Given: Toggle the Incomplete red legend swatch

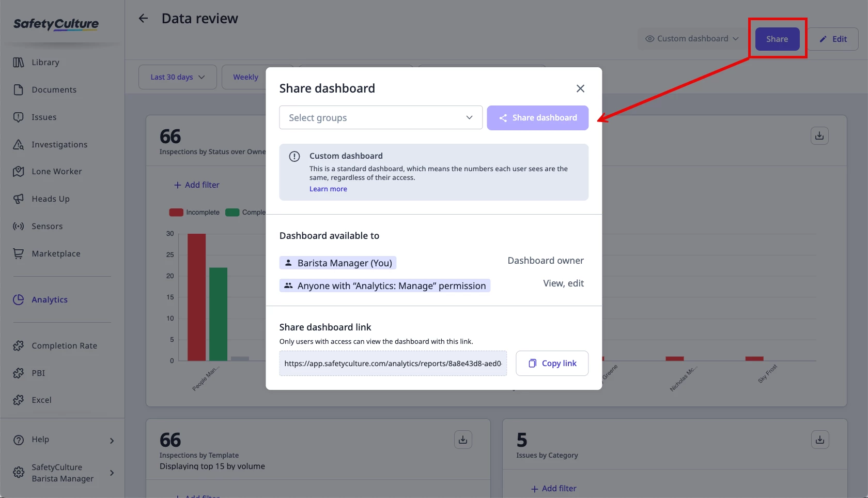Looking at the screenshot, I should tap(176, 213).
